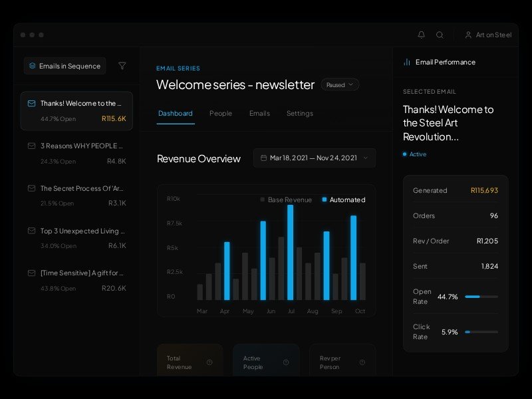Screen dimensions: 532x399
Task: Toggle the Automated legend series
Action: (344, 199)
